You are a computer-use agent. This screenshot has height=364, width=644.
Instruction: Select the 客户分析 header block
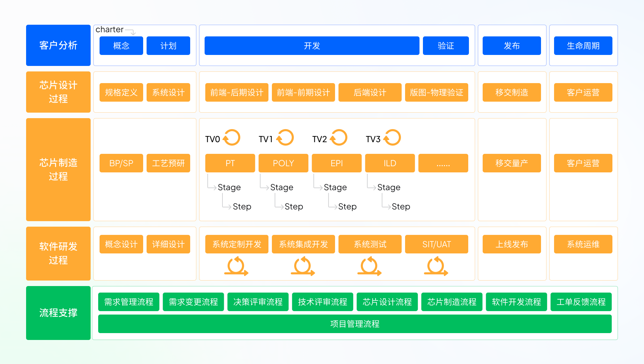[58, 45]
